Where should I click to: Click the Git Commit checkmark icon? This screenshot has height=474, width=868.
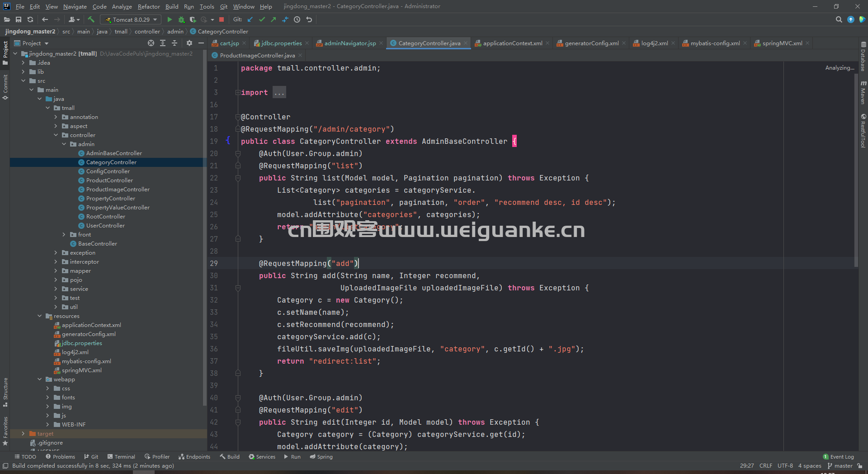click(x=262, y=19)
